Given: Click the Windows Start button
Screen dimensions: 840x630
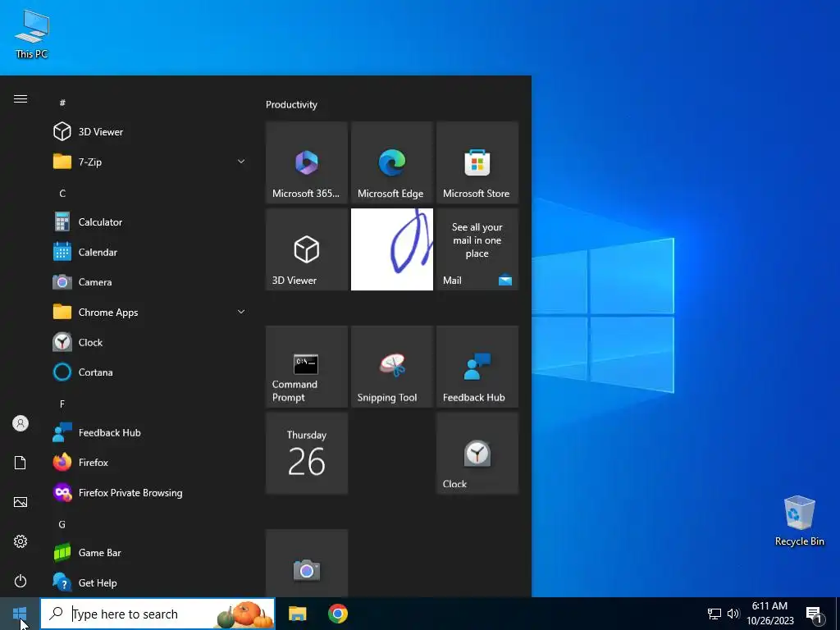Looking at the screenshot, I should [20, 614].
